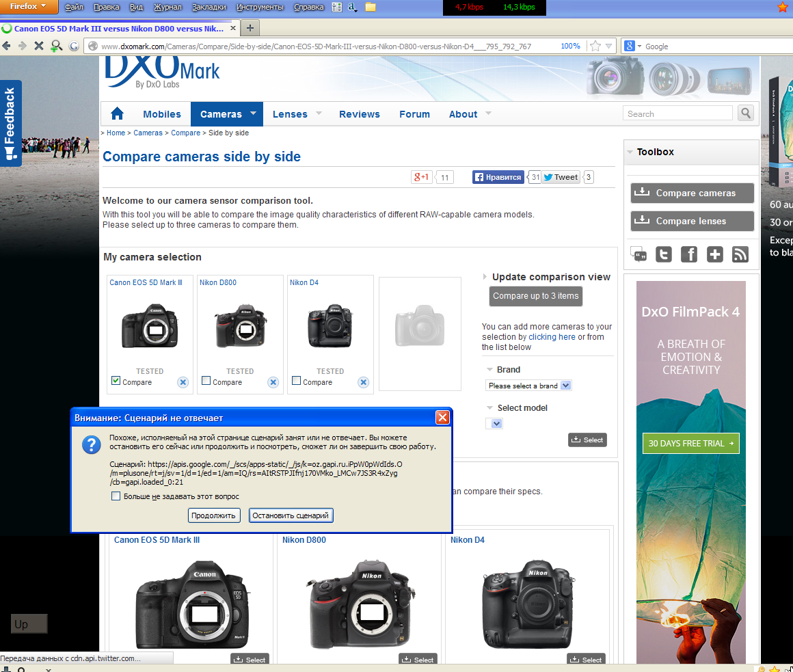Open the Toolbox RSS feed icon

coord(740,254)
